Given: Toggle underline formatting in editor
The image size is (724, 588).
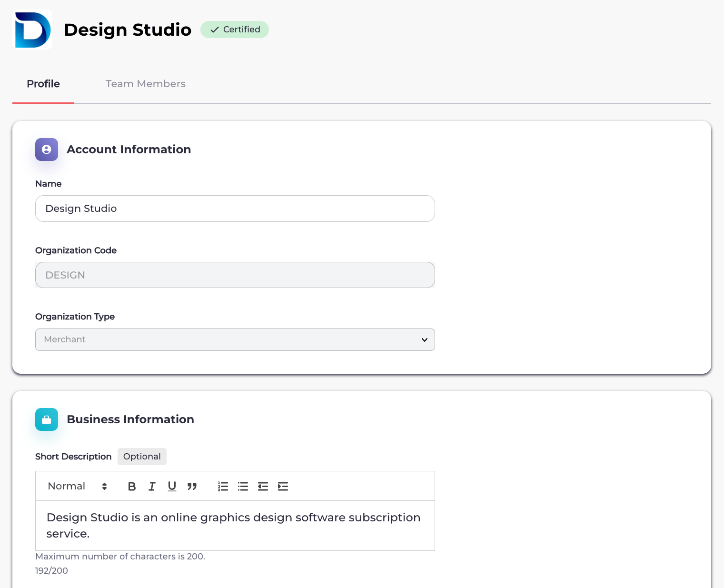Looking at the screenshot, I should click(172, 486).
